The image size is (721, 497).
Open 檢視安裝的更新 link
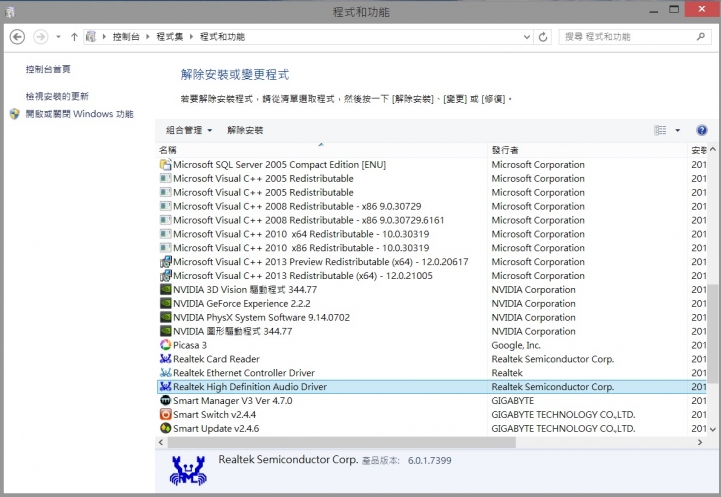coord(57,96)
